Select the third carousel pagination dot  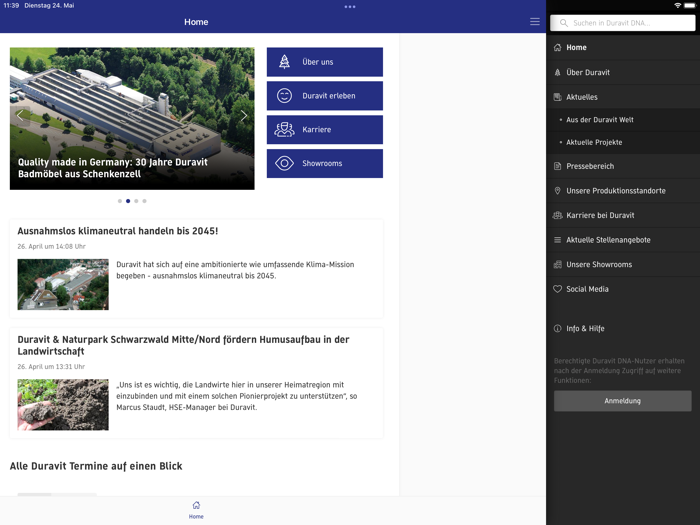136,201
